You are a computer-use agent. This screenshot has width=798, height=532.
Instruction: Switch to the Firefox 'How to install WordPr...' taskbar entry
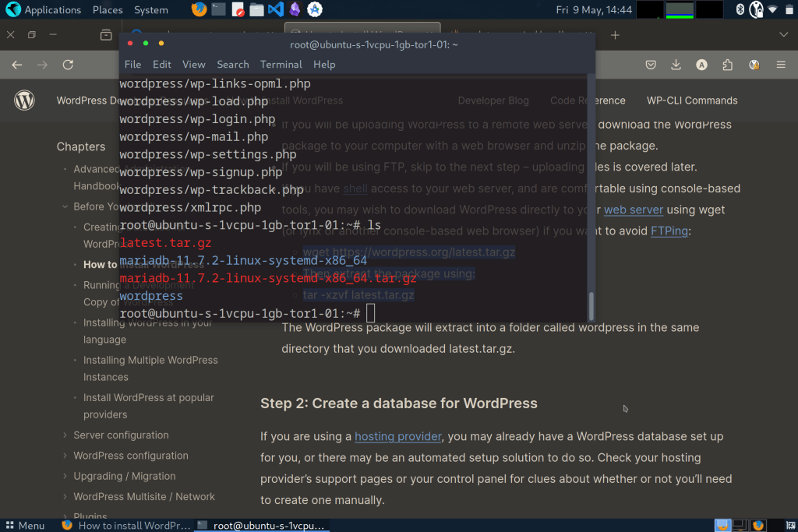125,526
